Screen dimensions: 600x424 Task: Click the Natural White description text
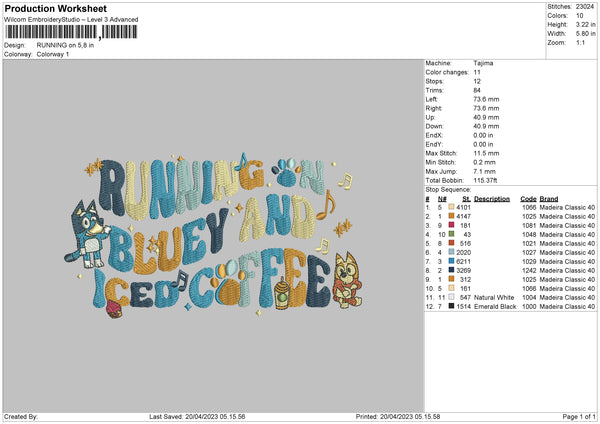coord(494,297)
